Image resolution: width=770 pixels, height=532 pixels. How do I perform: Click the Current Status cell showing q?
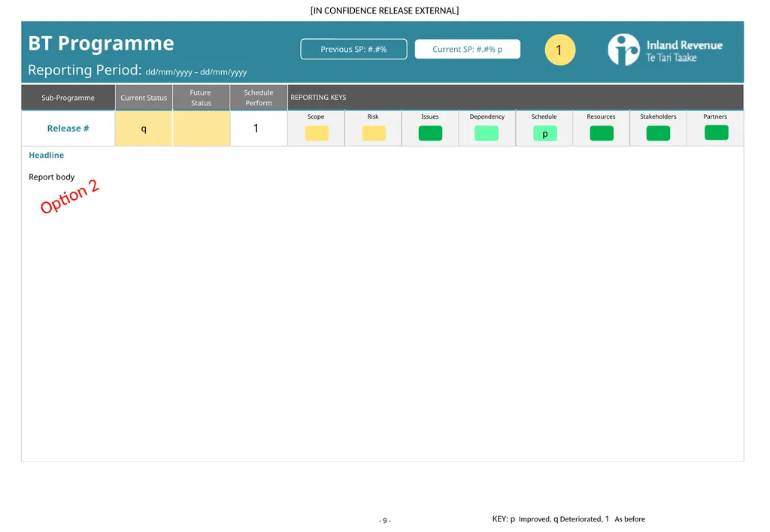tap(144, 128)
